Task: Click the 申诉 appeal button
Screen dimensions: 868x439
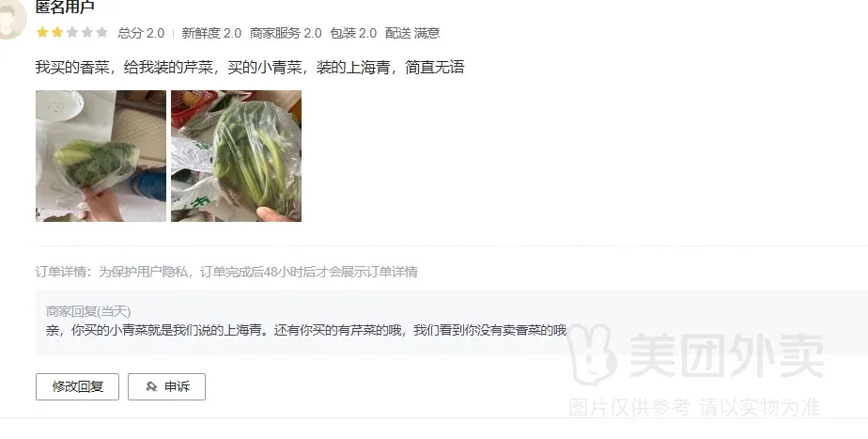Action: [x=166, y=386]
